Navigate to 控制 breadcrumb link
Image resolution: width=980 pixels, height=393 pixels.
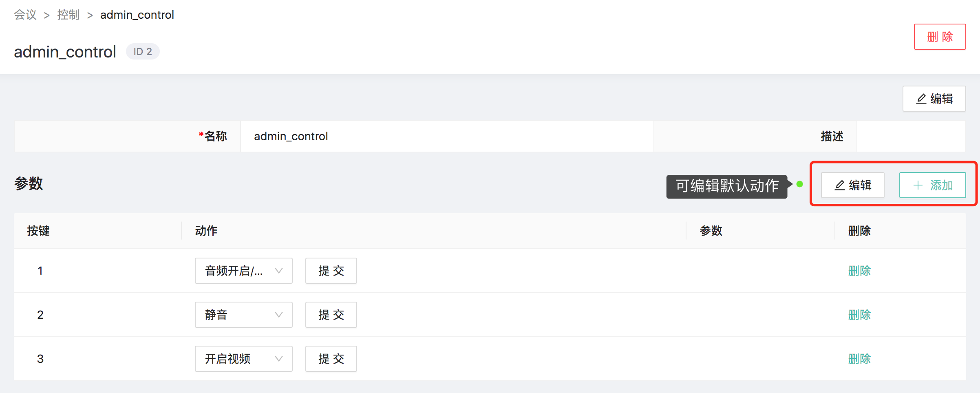[68, 15]
